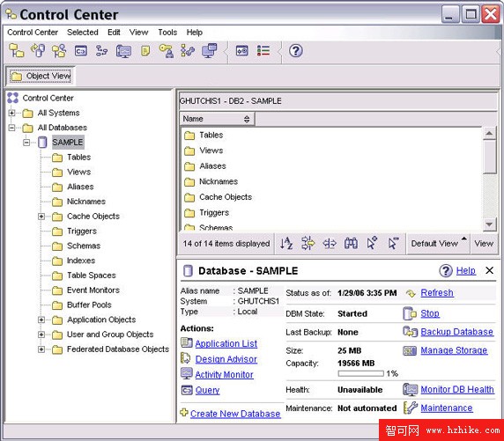Click the Monitor DB Health link
Viewport: 504px width, 441px height.
[457, 389]
